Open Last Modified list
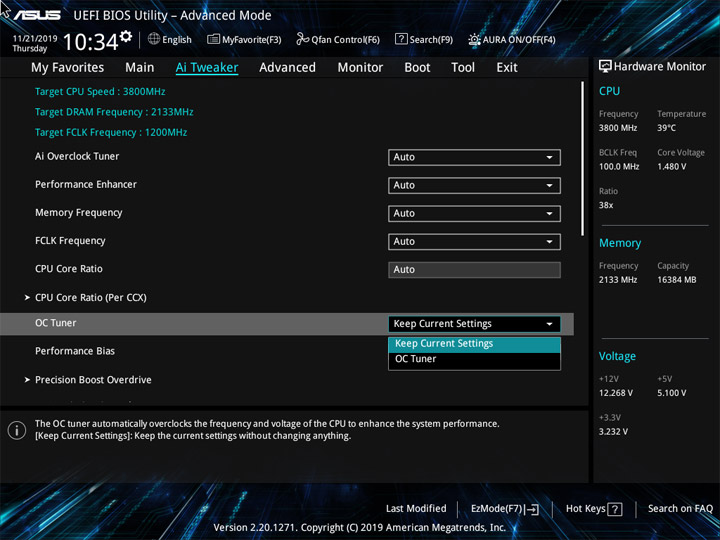Viewport: 720px width, 540px height. tap(416, 509)
